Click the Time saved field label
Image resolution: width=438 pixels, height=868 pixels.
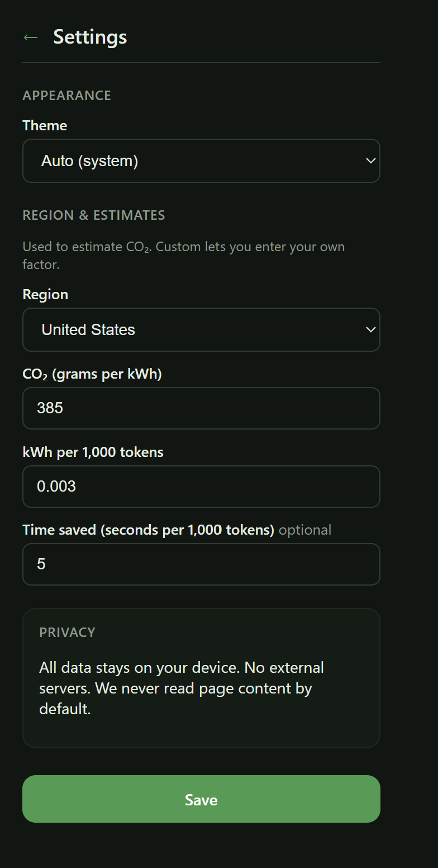coord(148,530)
